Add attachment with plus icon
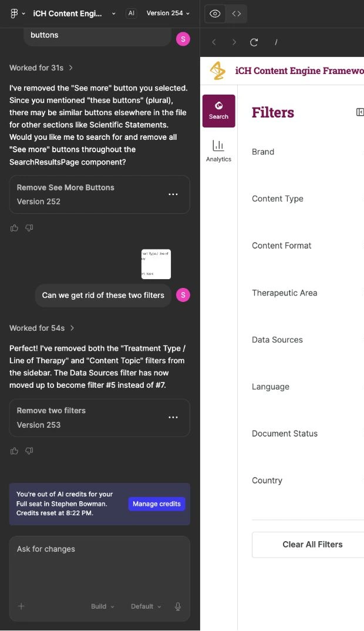364x631 pixels. pyautogui.click(x=21, y=606)
